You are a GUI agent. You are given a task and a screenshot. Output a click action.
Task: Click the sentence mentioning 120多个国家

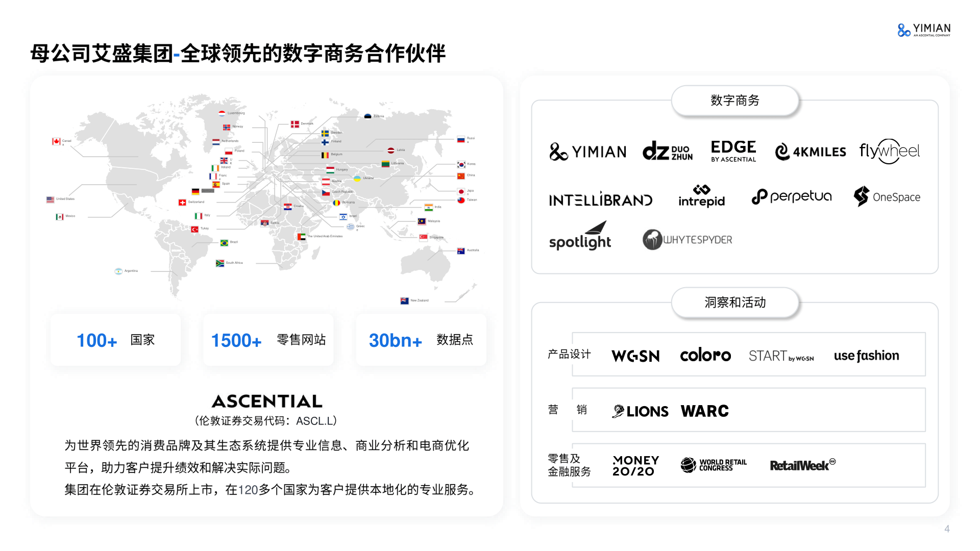[272, 490]
